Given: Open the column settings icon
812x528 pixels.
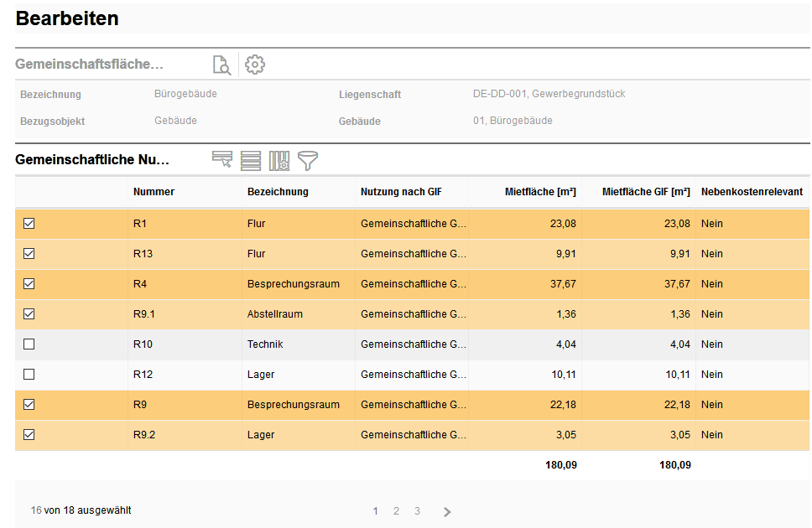Looking at the screenshot, I should (279, 160).
